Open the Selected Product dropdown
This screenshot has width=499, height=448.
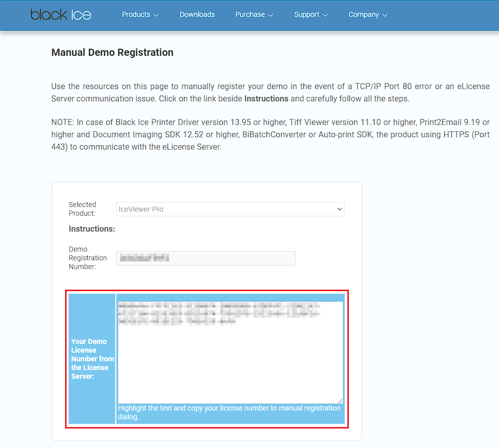click(231, 209)
